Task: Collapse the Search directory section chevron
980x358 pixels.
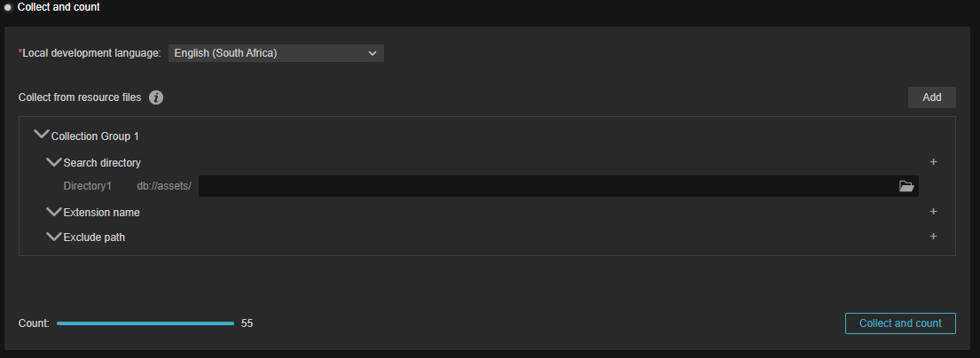Action: [54, 162]
